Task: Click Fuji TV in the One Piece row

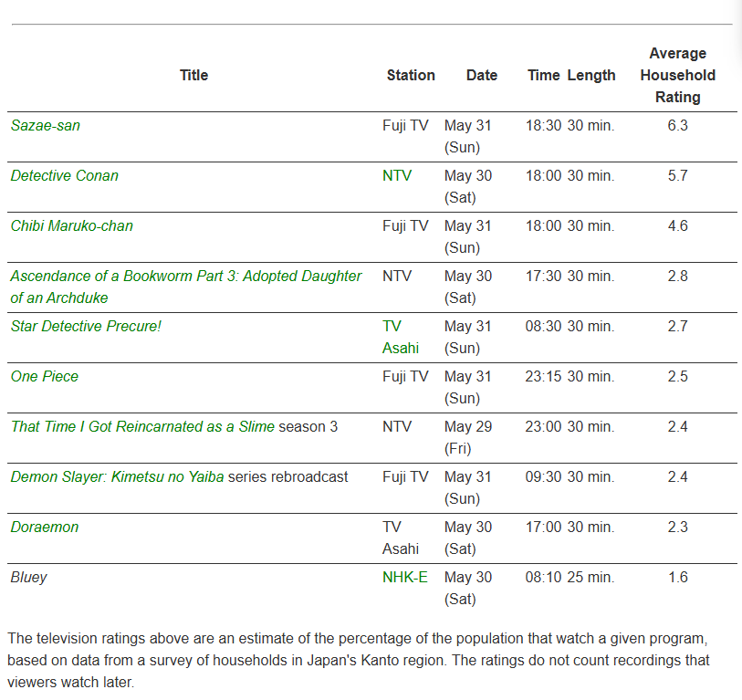Action: pyautogui.click(x=405, y=376)
